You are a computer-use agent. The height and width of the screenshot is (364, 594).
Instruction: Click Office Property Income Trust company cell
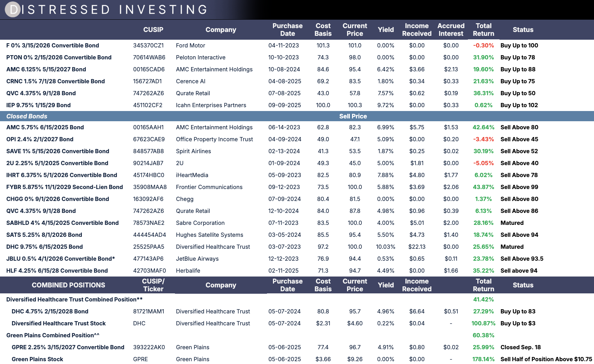pos(214,139)
